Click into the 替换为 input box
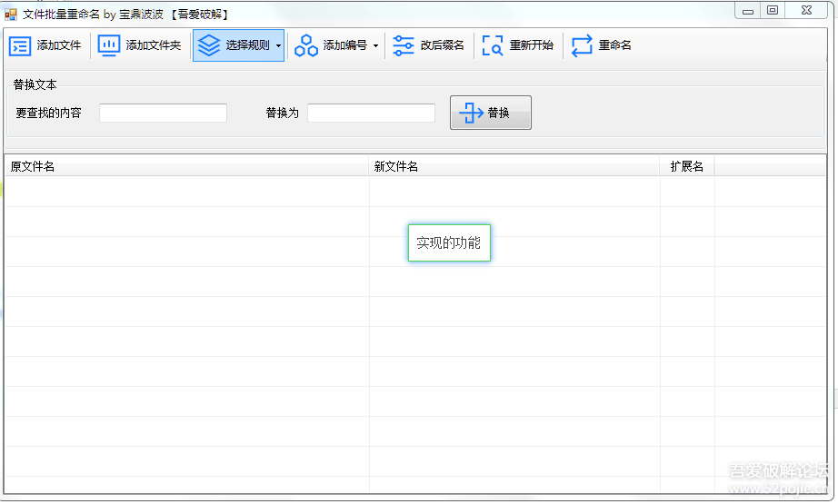This screenshot has height=504, width=838. point(371,113)
